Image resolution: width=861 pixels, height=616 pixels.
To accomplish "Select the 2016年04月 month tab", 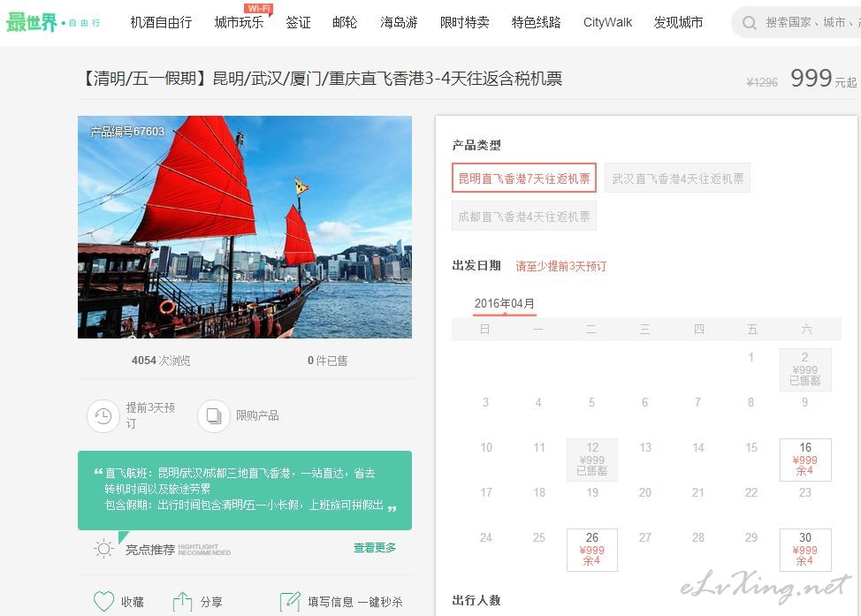I will click(504, 304).
